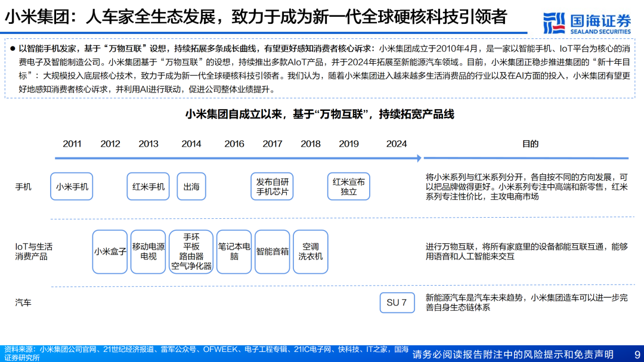Click the 资料来源 source footnote
The height and width of the screenshot is (362, 644).
click(206, 354)
